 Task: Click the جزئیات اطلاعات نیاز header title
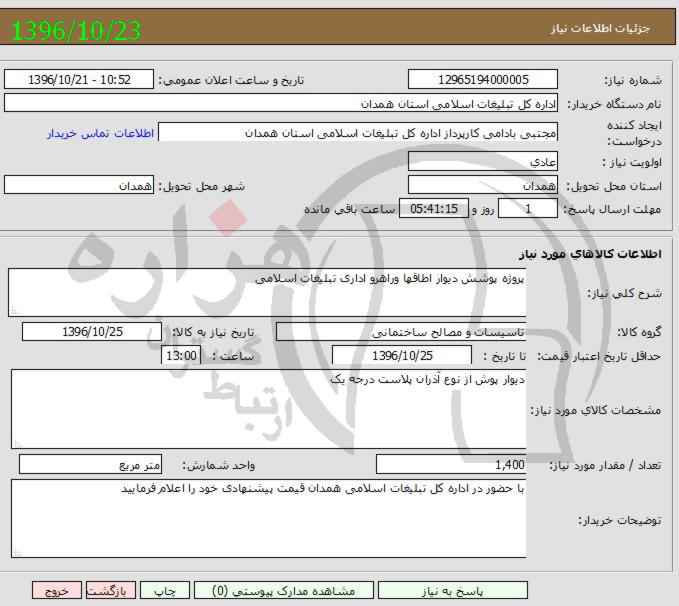pyautogui.click(x=601, y=28)
